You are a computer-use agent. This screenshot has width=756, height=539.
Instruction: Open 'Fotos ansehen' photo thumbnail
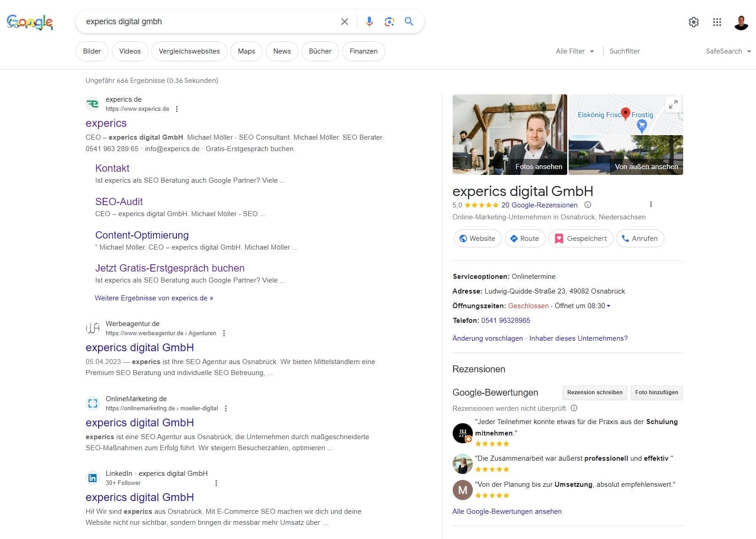(509, 135)
